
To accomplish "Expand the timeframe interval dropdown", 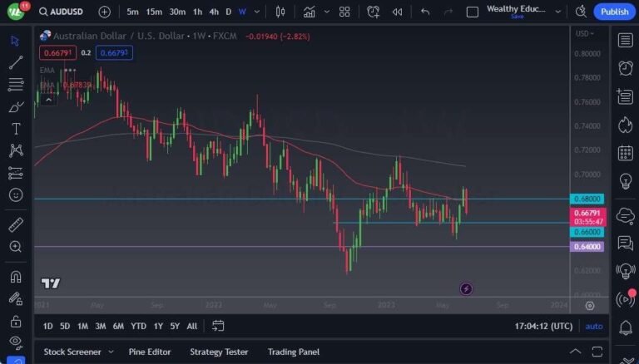I will coord(257,12).
